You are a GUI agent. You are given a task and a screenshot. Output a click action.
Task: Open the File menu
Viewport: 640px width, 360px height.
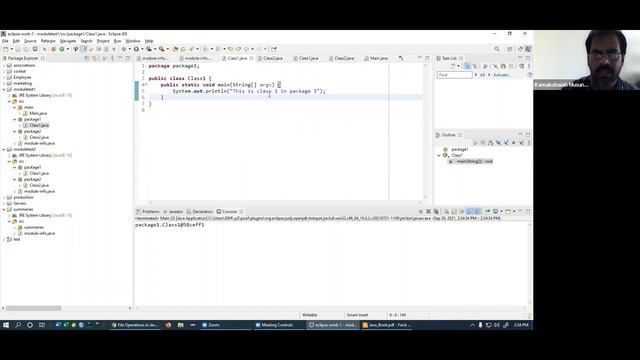click(x=5, y=41)
